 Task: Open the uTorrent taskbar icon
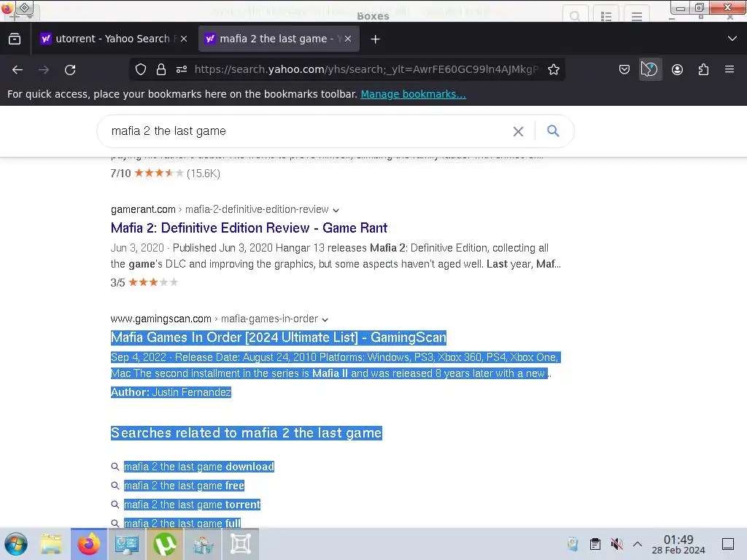tap(165, 544)
